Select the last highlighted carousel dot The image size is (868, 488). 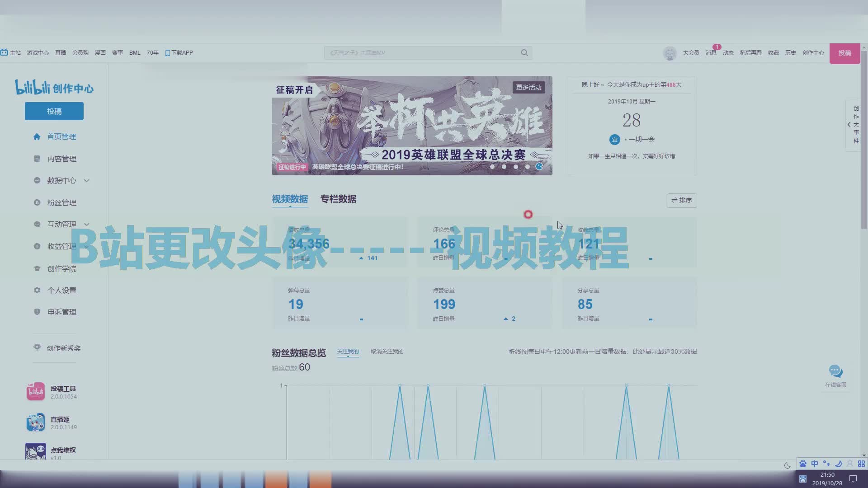[539, 167]
